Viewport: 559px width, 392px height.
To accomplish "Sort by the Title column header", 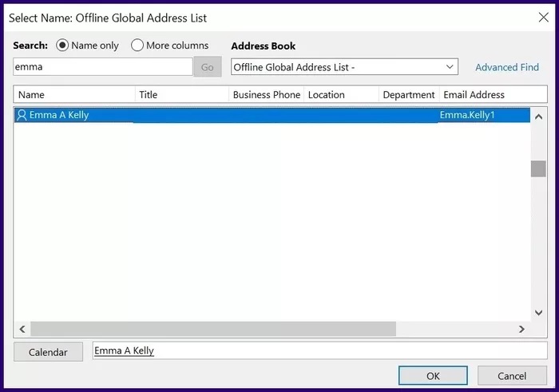I will click(182, 94).
